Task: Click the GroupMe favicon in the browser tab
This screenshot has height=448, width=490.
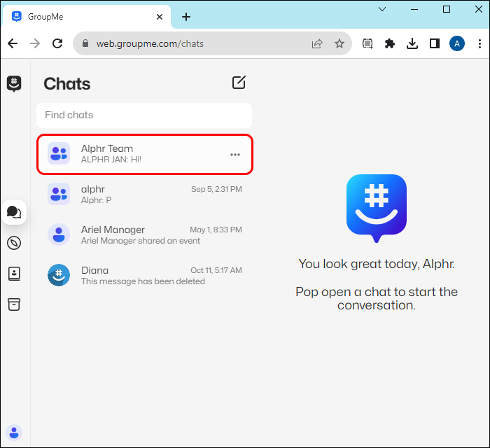Action: [17, 16]
